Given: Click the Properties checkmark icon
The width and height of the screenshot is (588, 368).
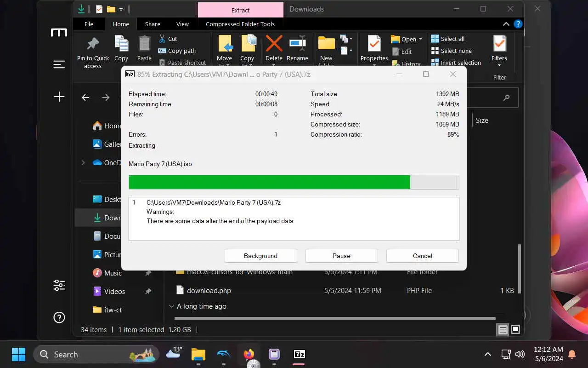Looking at the screenshot, I should [x=374, y=44].
